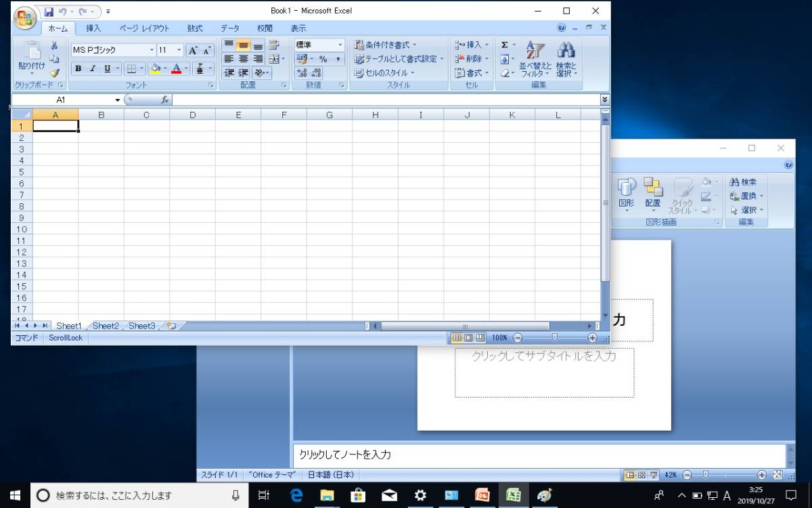Click the Fill Color paint bucket swatch

coord(155,68)
